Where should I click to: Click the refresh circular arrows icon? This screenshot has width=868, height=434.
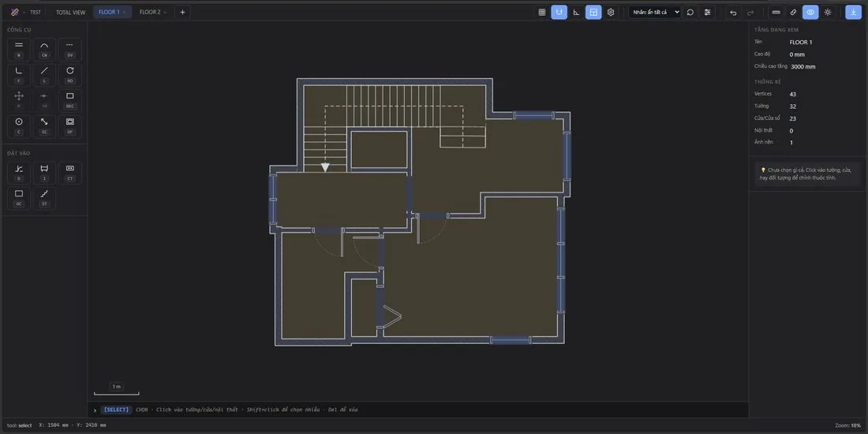[x=690, y=12]
